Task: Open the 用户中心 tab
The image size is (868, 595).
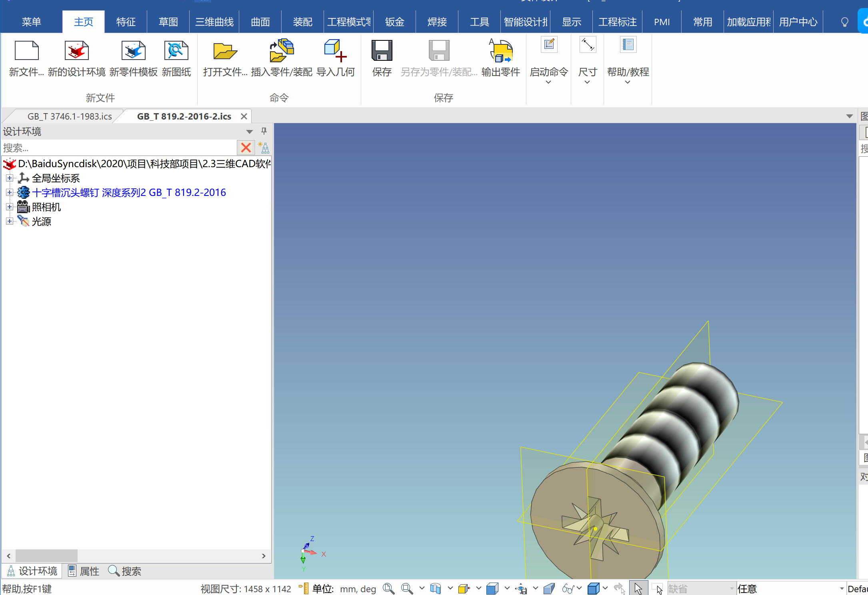Action: point(798,22)
